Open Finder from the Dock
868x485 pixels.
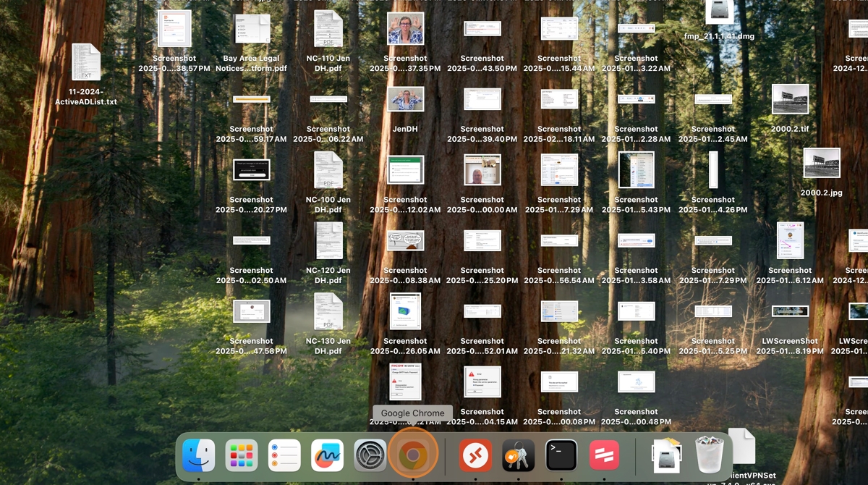[198, 455]
